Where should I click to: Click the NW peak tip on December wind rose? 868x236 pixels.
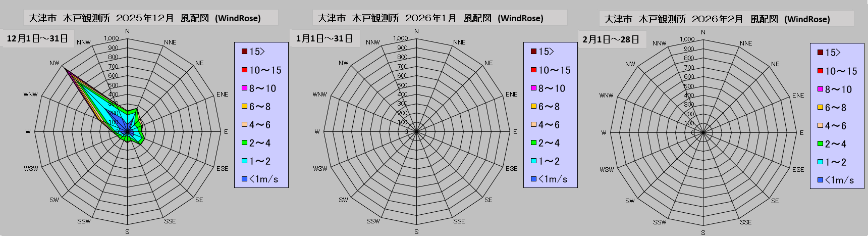click(66, 68)
